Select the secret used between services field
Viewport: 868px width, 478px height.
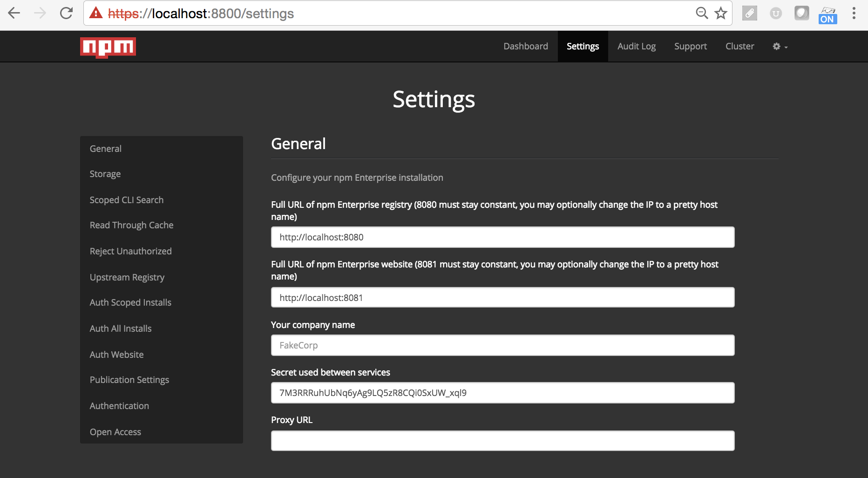(x=503, y=393)
